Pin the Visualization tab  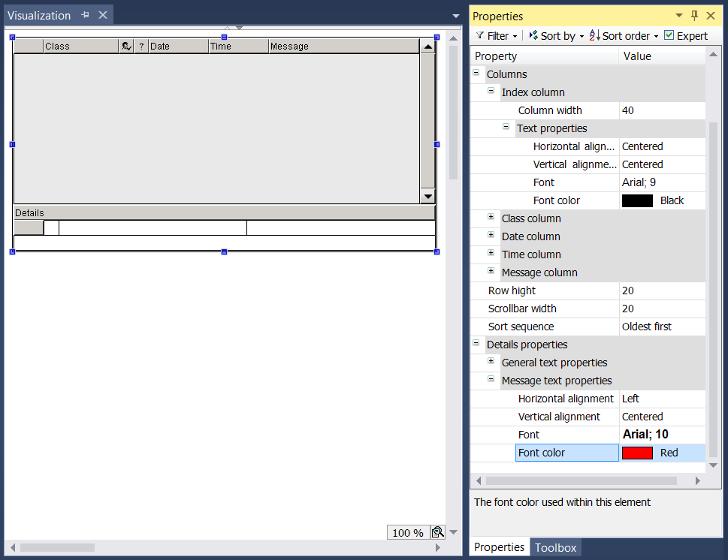[x=85, y=15]
